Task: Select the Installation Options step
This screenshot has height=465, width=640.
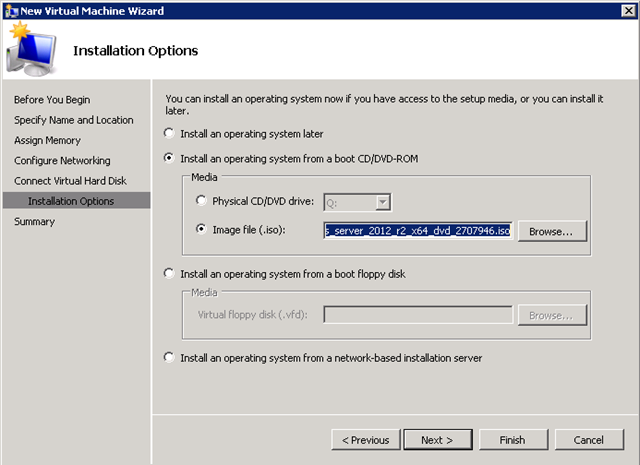Action: click(77, 201)
